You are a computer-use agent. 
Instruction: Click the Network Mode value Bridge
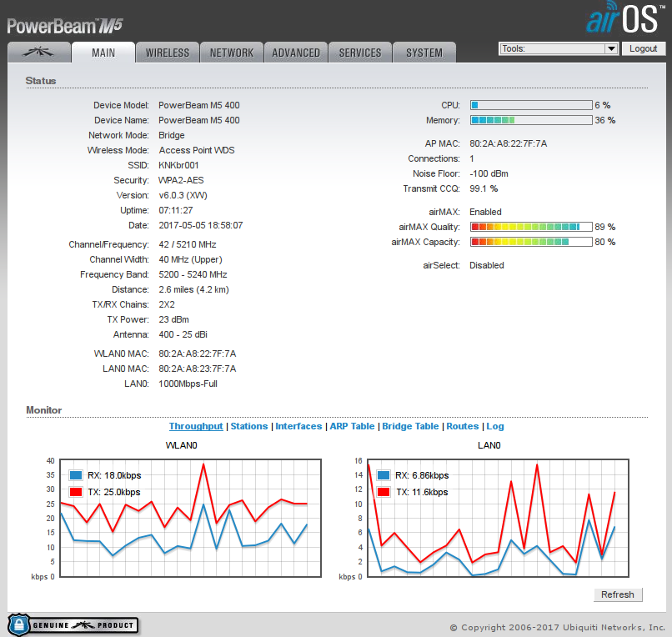pyautogui.click(x=172, y=135)
